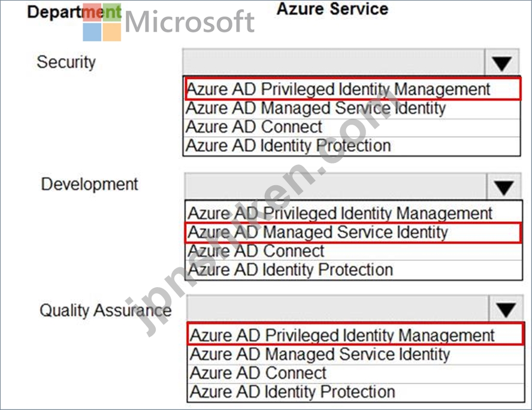Click the Azure Service column header
Image resolution: width=532 pixels, height=410 pixels.
[x=332, y=9]
